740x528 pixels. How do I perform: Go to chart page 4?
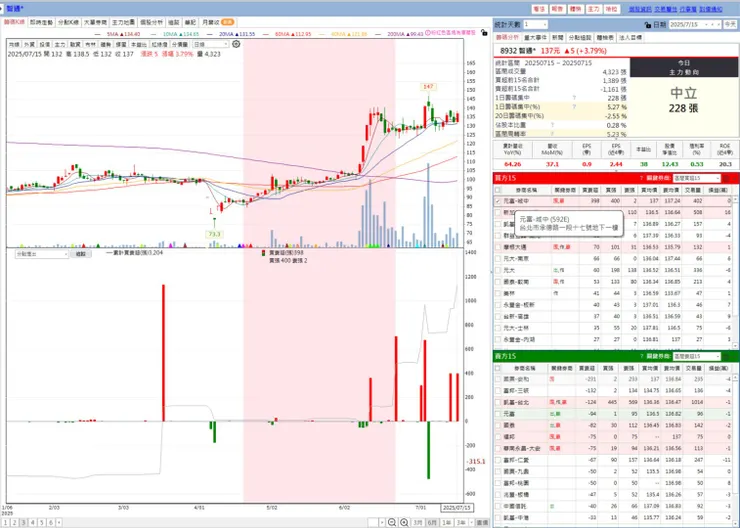pyautogui.click(x=33, y=522)
